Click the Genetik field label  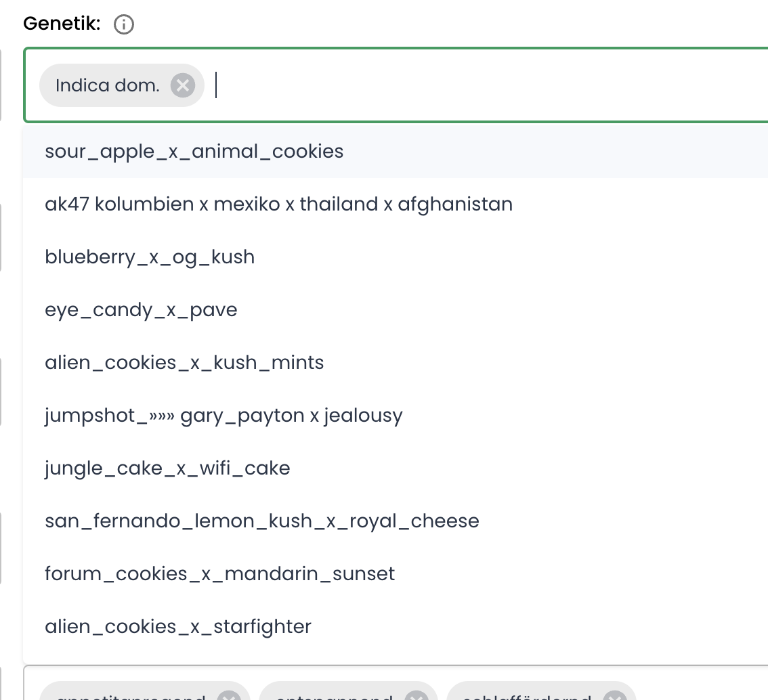[62, 24]
